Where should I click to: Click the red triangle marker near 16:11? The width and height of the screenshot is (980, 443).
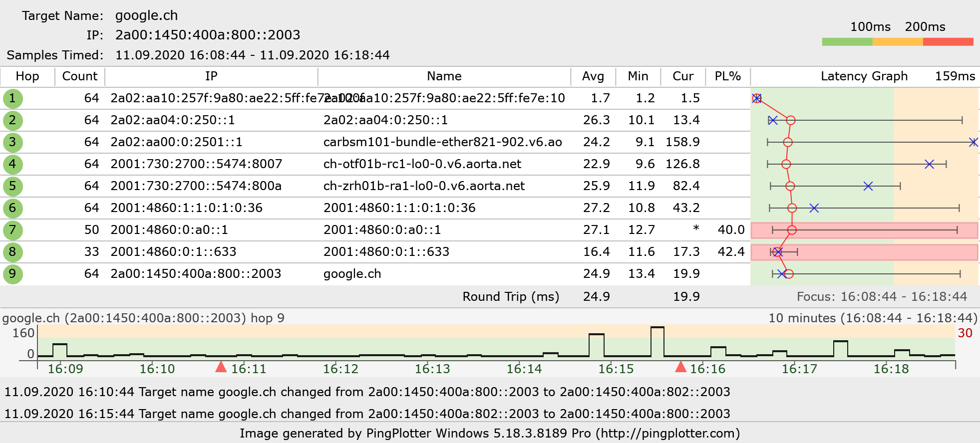(x=221, y=367)
